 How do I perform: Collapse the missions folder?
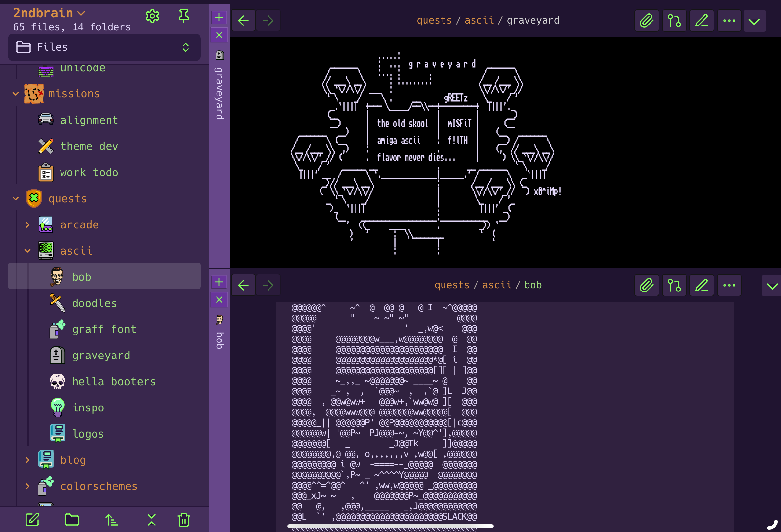pos(16,94)
